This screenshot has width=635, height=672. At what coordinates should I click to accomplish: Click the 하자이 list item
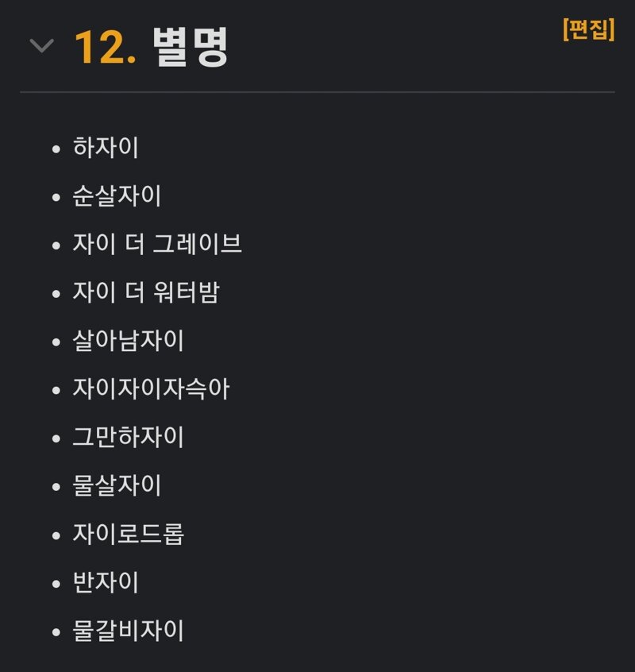[106, 148]
